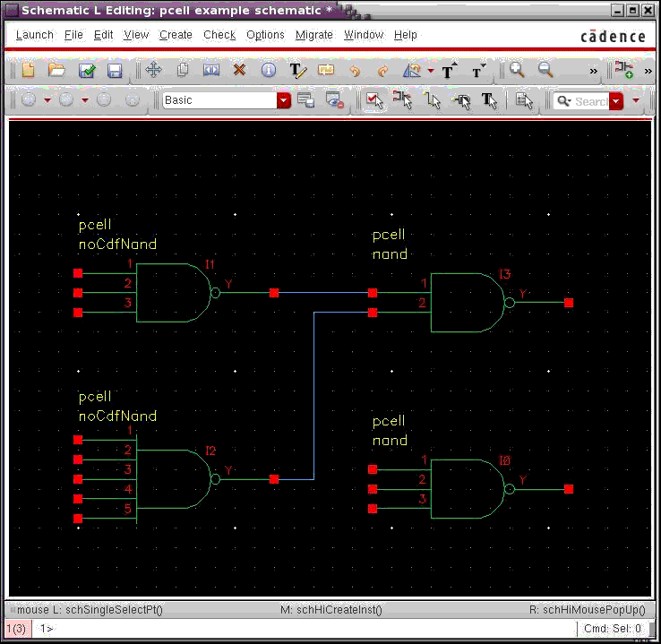Toggle the checkbox selection filter icon
This screenshot has height=644, width=661.
(x=375, y=101)
